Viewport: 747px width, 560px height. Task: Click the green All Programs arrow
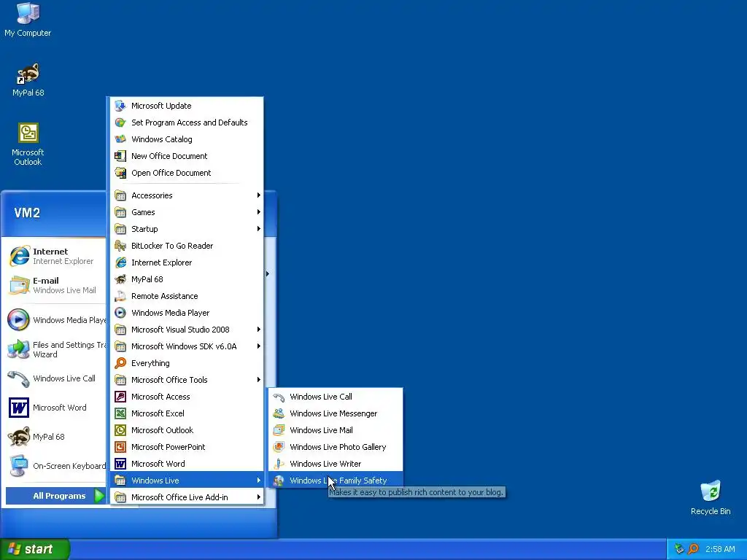tap(99, 496)
